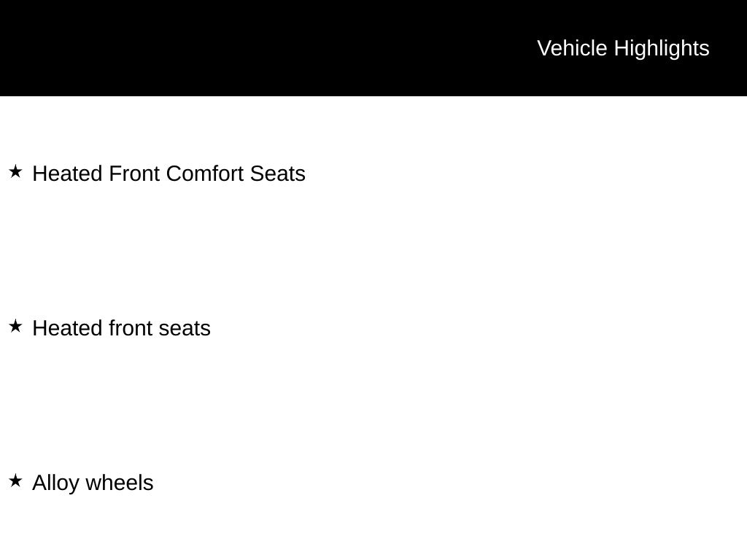Click the word Comfort in the first highlight

click(205, 174)
